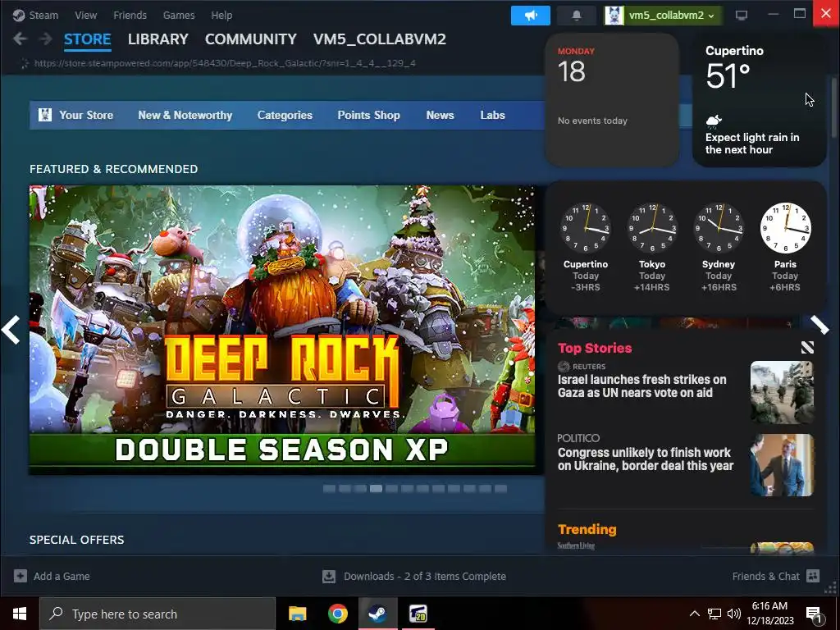Viewport: 840px width, 630px height.
Task: Click the Trending section heading
Action: point(587,529)
